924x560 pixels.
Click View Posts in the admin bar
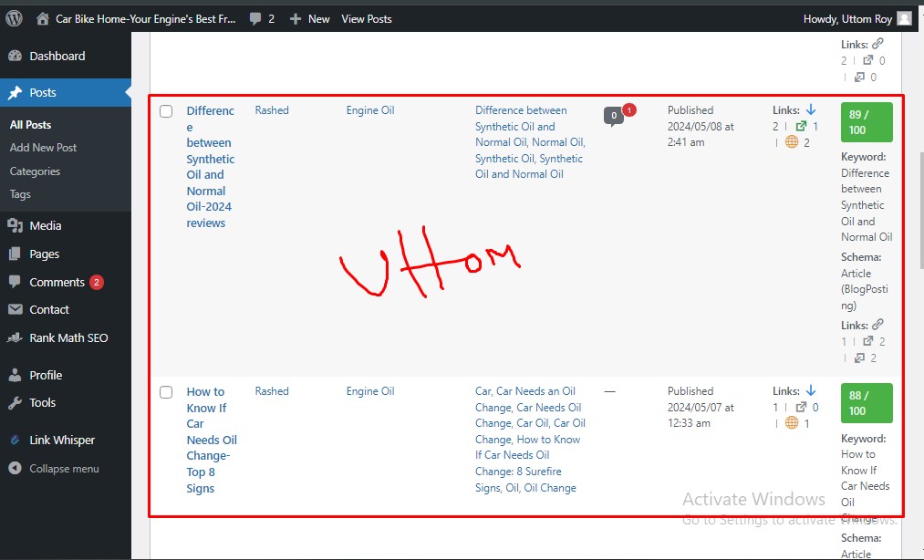pyautogui.click(x=367, y=19)
